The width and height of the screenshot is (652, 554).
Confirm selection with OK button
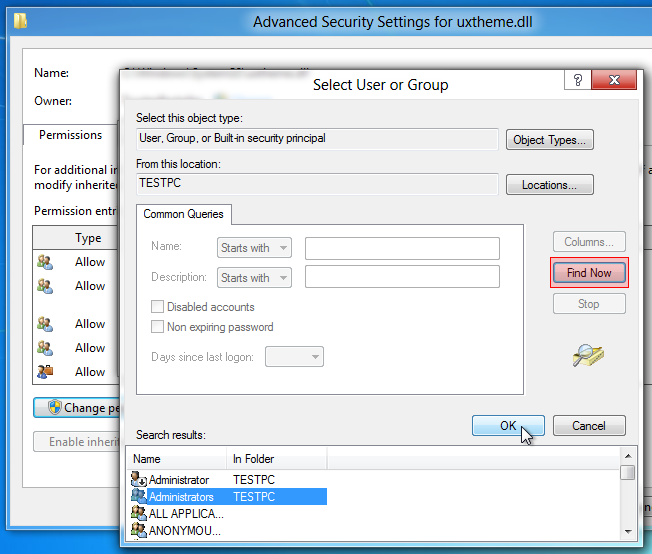click(x=508, y=425)
